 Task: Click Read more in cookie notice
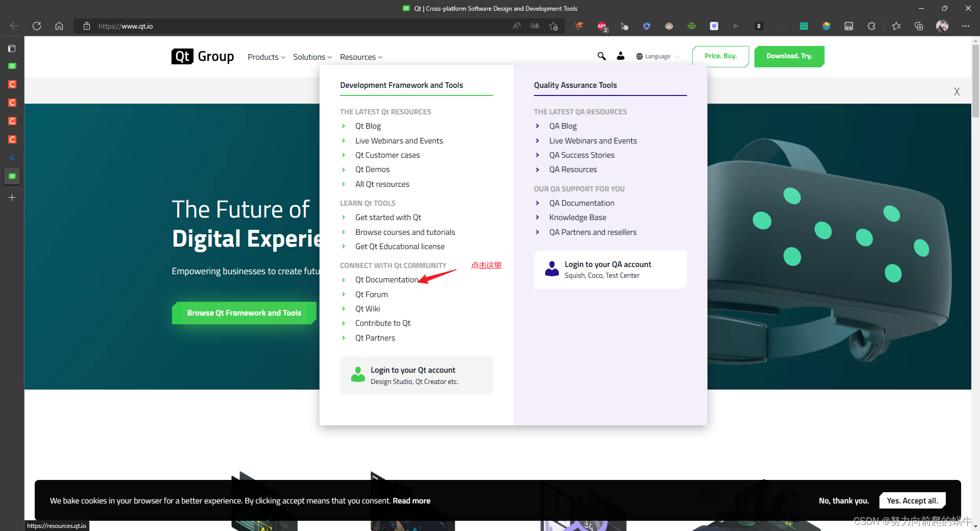tap(411, 501)
